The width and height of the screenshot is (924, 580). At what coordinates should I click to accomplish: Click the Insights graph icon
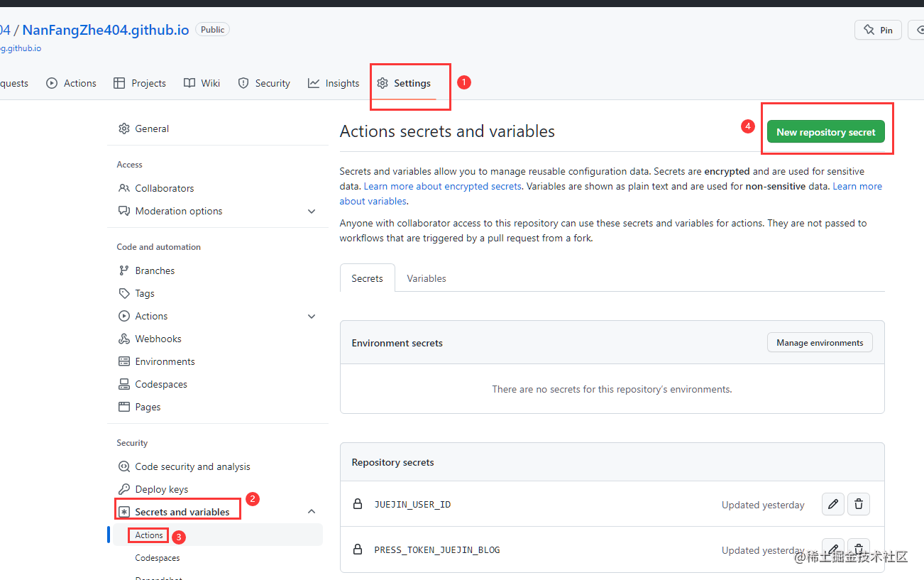(x=314, y=83)
